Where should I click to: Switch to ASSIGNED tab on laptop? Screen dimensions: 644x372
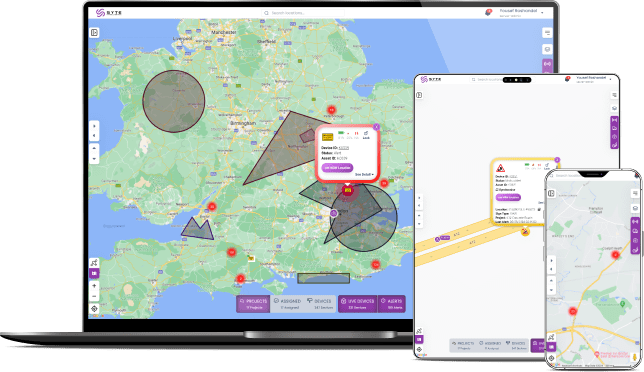(288, 304)
